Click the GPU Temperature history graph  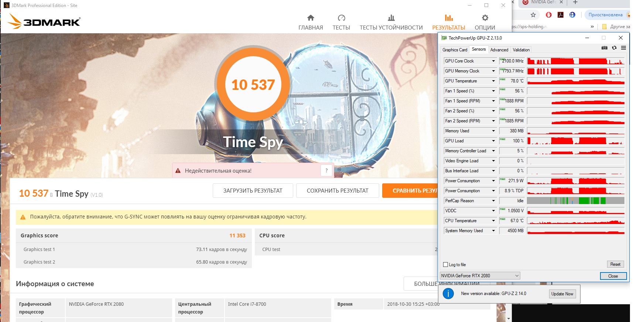point(576,81)
